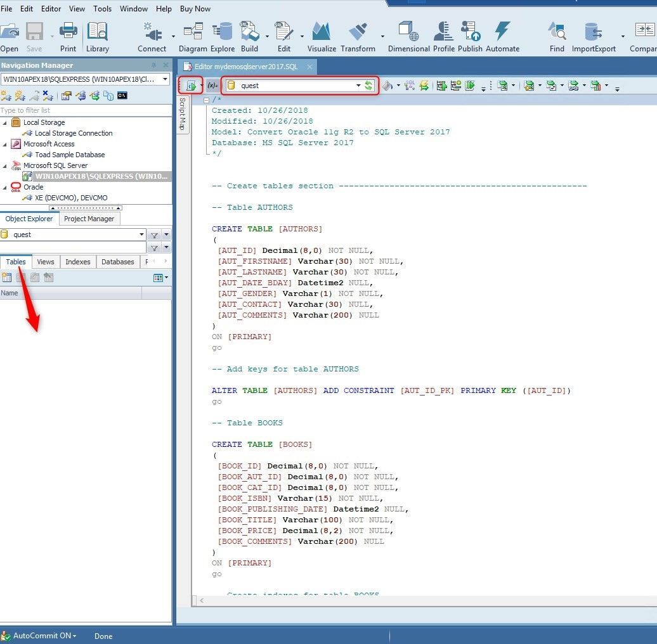Open the connection selector dropdown in Navigation Manager
Viewport: 657px width, 644px height.
click(165, 79)
